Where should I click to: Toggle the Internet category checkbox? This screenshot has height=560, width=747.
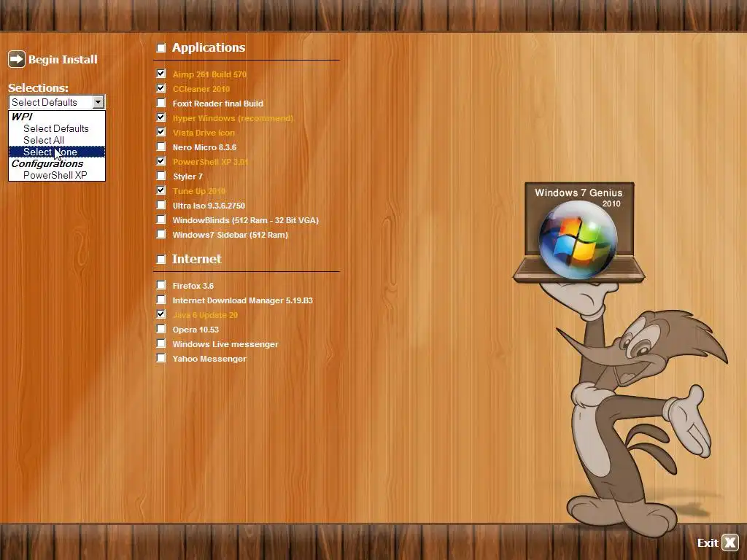coord(161,259)
